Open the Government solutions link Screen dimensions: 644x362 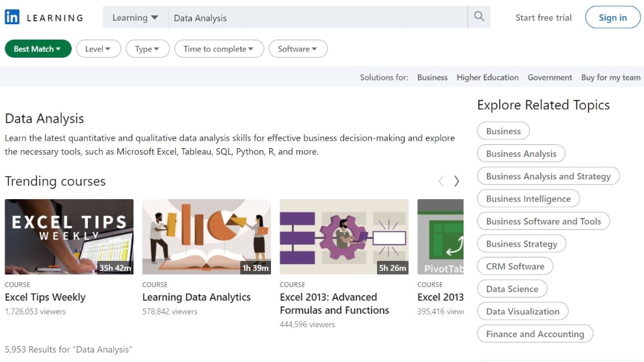click(549, 77)
